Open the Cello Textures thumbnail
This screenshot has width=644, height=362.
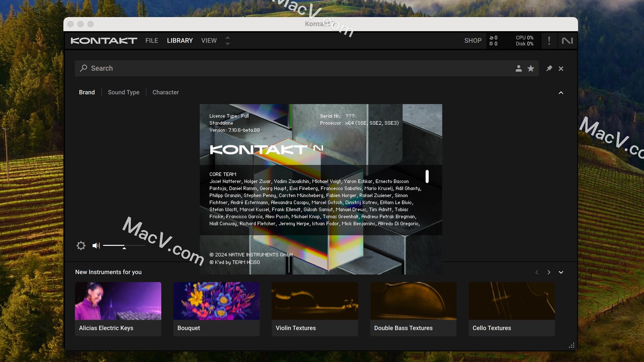coord(512,301)
